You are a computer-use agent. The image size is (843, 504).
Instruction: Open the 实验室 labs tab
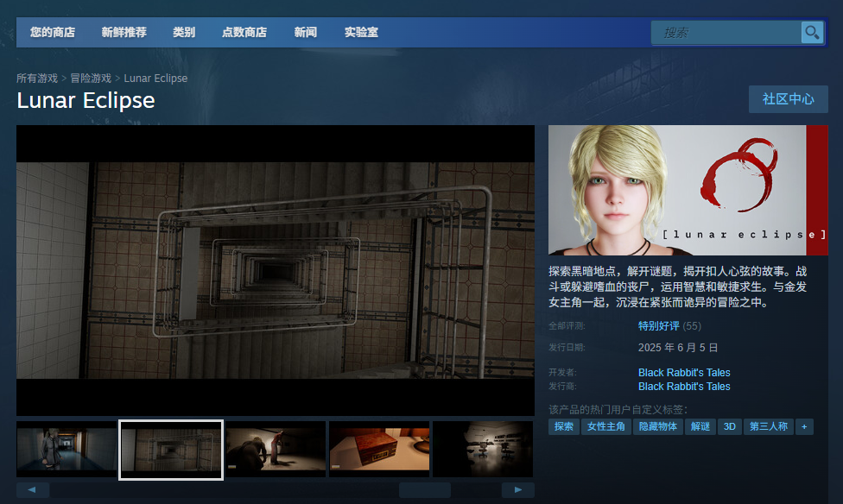coord(361,33)
